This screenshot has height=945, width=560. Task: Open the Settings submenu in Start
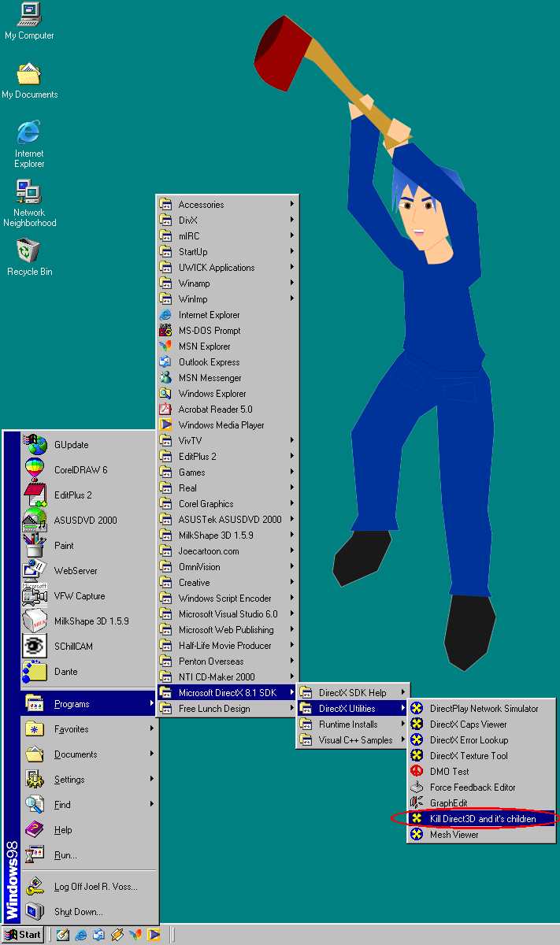pyautogui.click(x=89, y=780)
